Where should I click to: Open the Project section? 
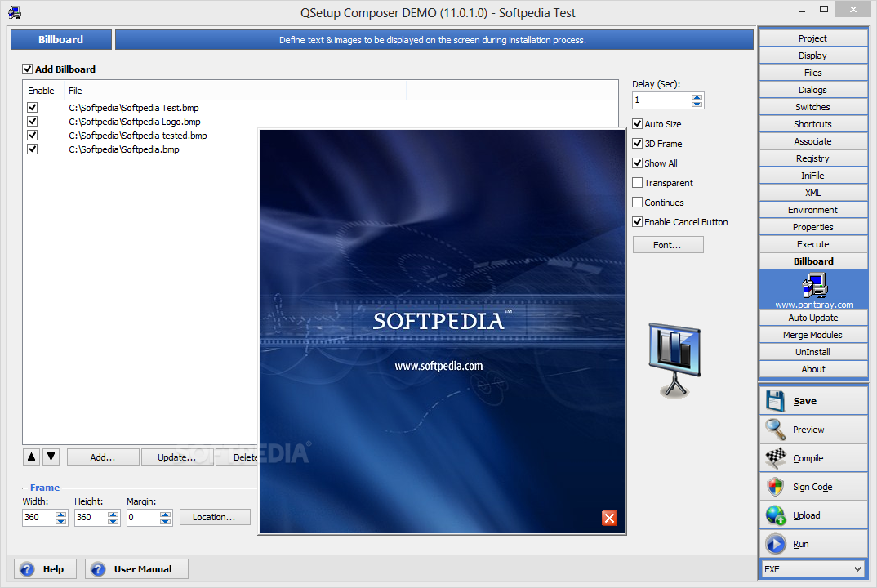point(813,38)
